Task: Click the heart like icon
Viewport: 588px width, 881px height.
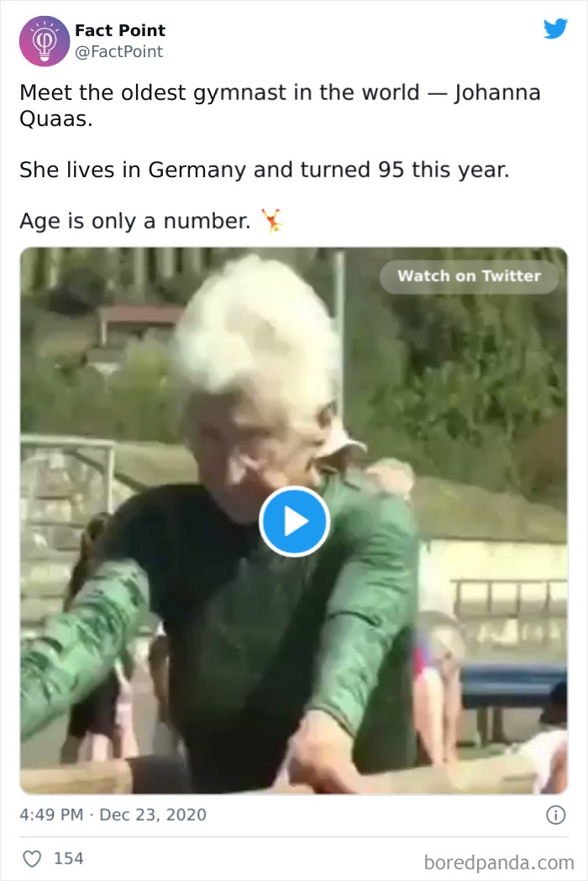Action: (32, 858)
